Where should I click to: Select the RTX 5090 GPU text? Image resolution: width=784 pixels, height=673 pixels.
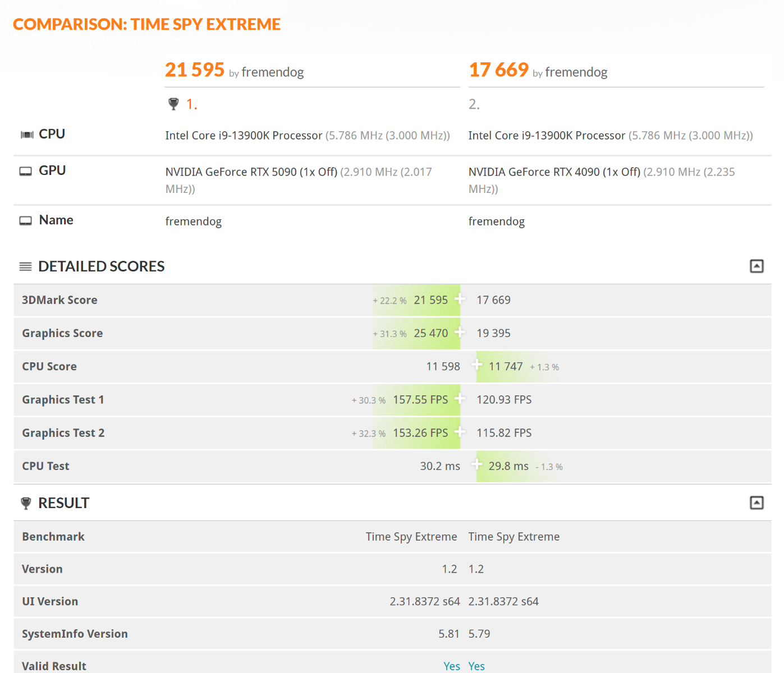point(251,172)
